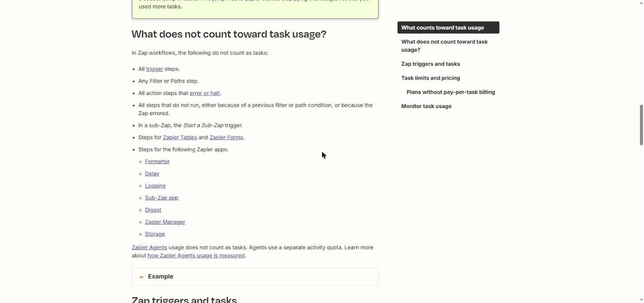
Task: Open the Delay app link
Action: click(x=152, y=173)
